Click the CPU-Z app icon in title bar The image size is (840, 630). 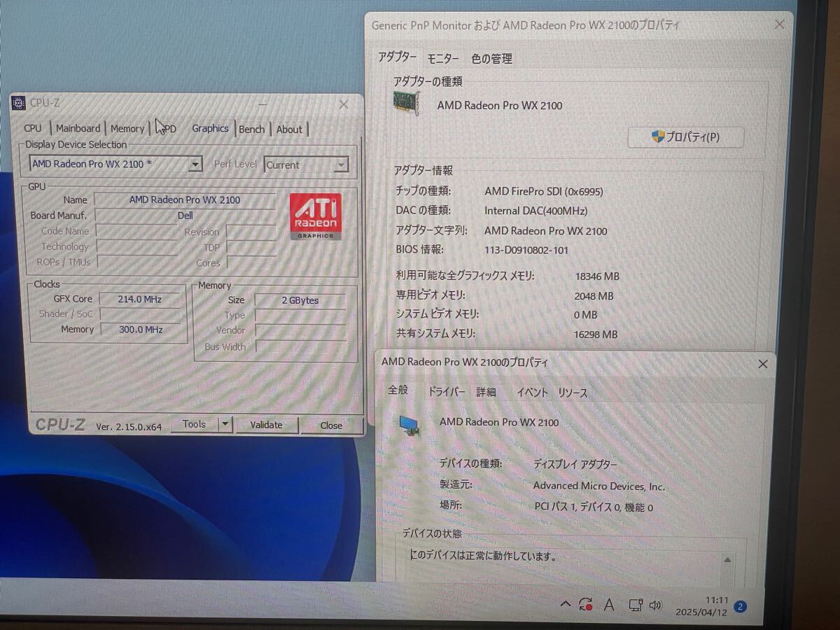coord(18,104)
